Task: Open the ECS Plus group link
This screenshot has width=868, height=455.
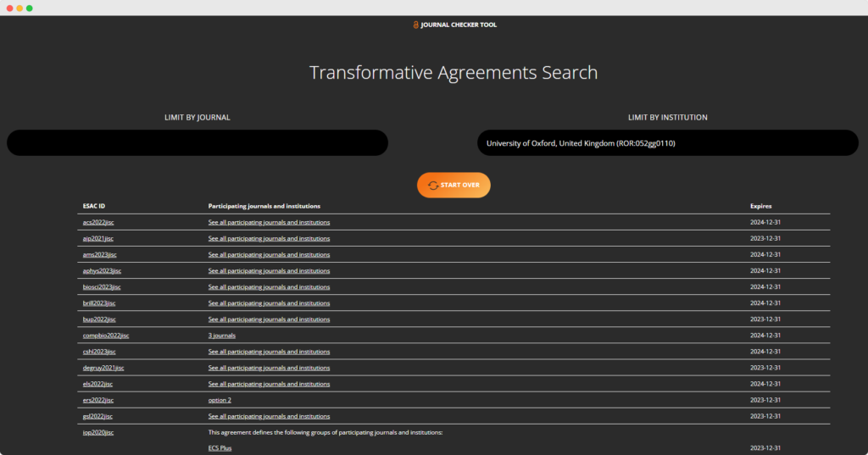Action: coord(220,448)
